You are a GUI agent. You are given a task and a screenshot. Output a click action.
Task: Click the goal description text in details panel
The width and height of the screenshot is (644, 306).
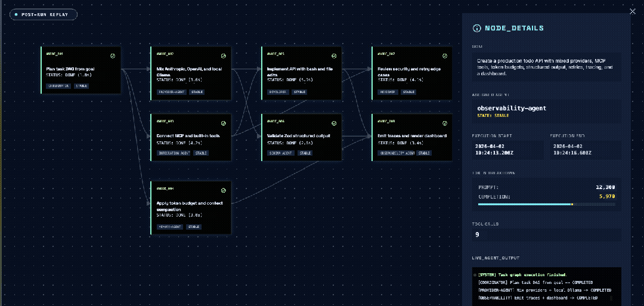click(x=546, y=67)
